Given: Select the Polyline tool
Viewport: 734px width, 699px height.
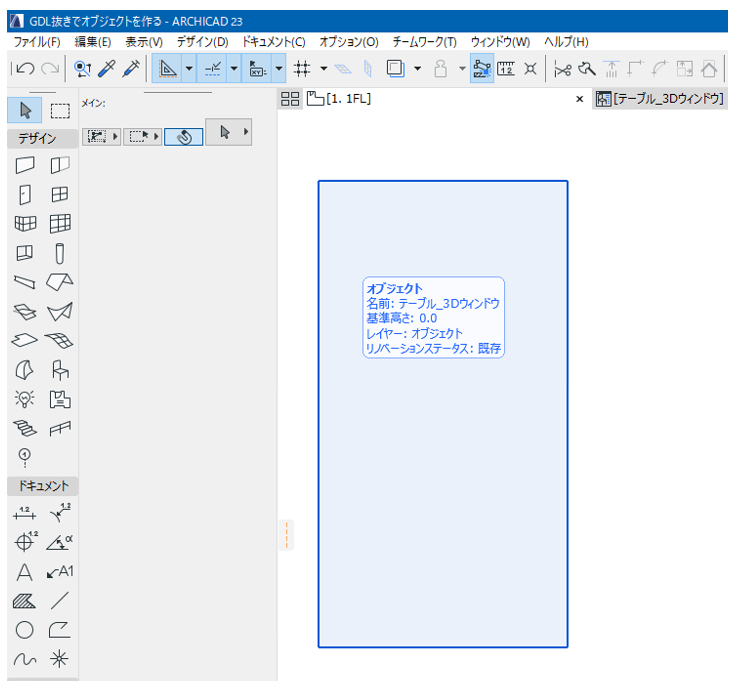Looking at the screenshot, I should point(60,630).
